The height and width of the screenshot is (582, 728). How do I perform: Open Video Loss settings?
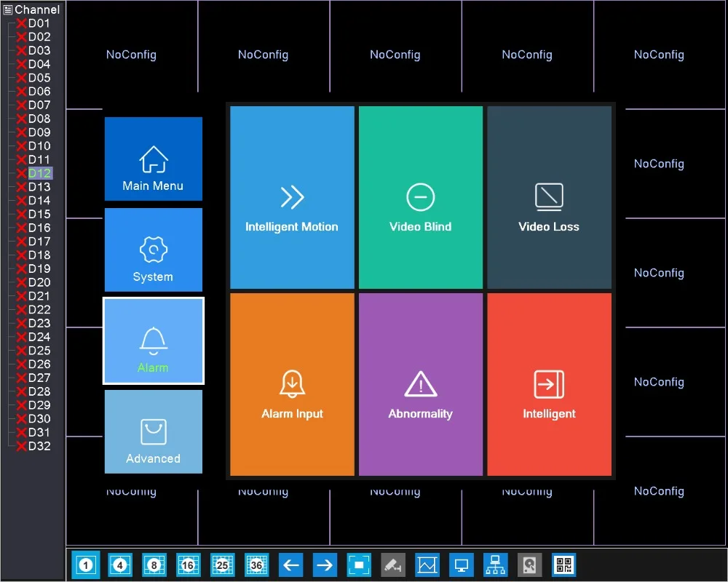549,197
